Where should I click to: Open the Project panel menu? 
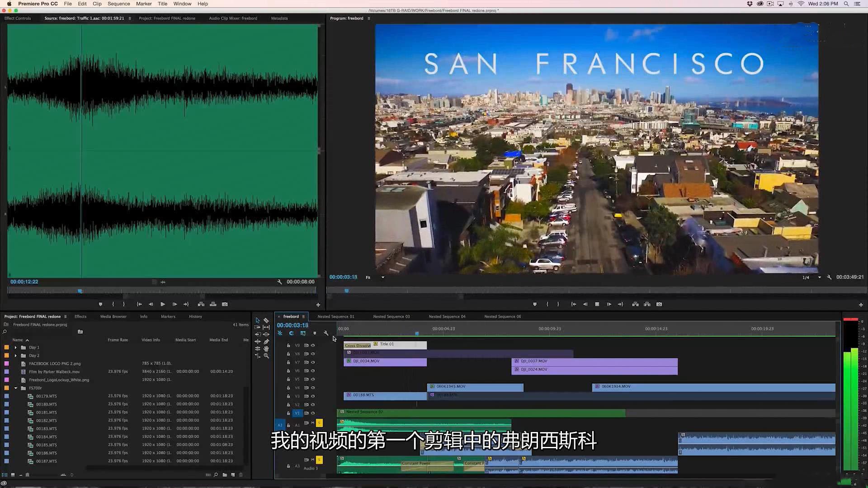65,317
